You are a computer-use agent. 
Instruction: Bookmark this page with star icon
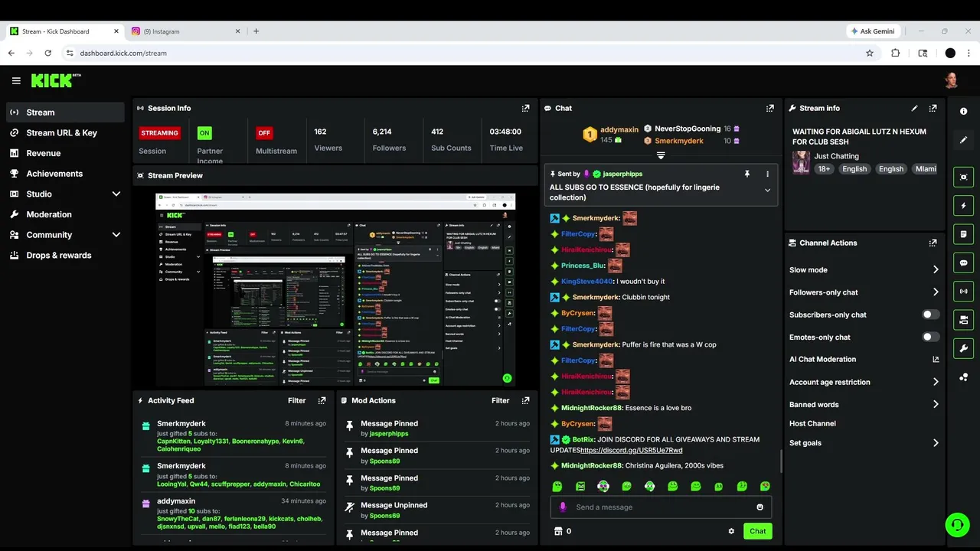point(870,54)
